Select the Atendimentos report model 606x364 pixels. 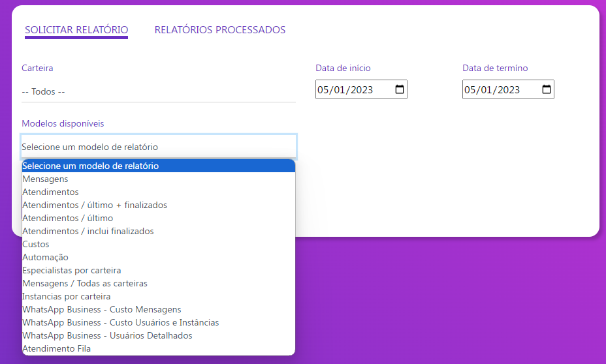[x=159, y=192]
